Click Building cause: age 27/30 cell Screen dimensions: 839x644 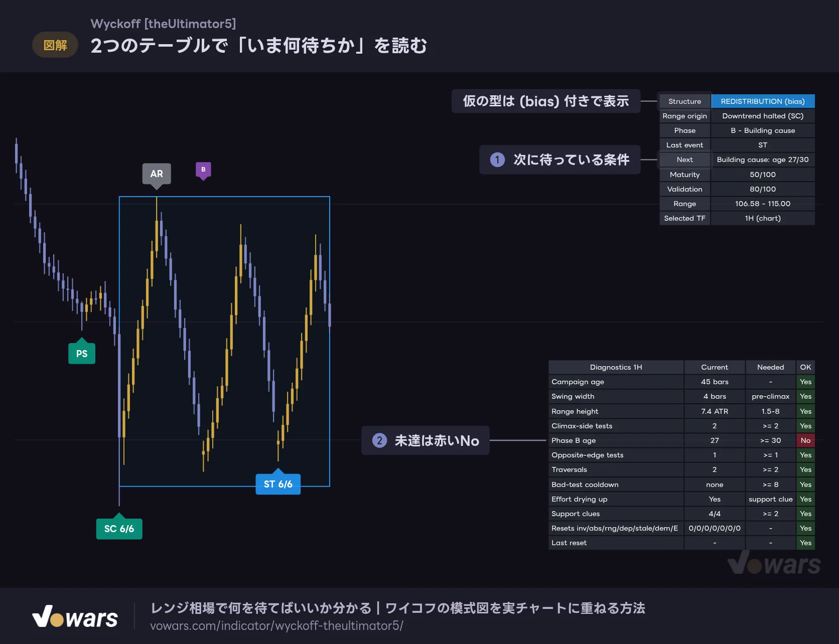(763, 159)
